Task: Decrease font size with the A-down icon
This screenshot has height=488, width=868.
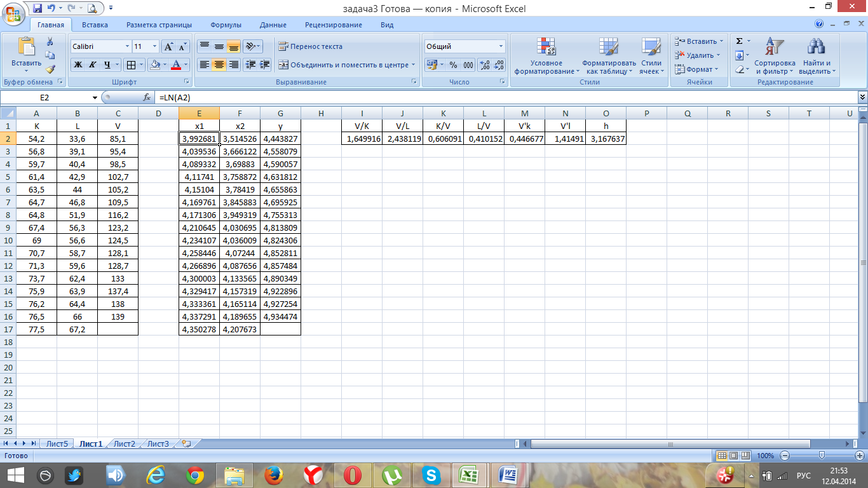Action: pos(183,46)
